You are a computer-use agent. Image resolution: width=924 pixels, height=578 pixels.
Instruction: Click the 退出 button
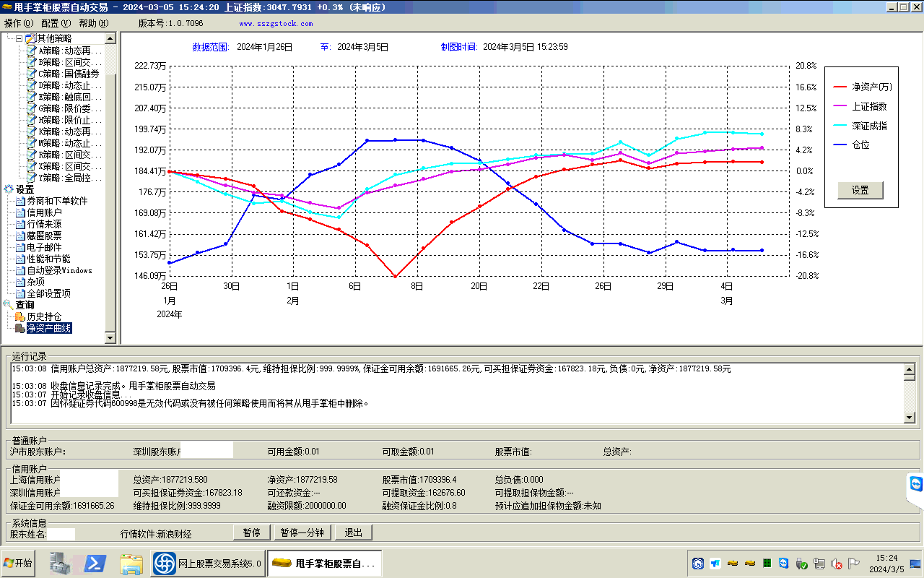[353, 532]
